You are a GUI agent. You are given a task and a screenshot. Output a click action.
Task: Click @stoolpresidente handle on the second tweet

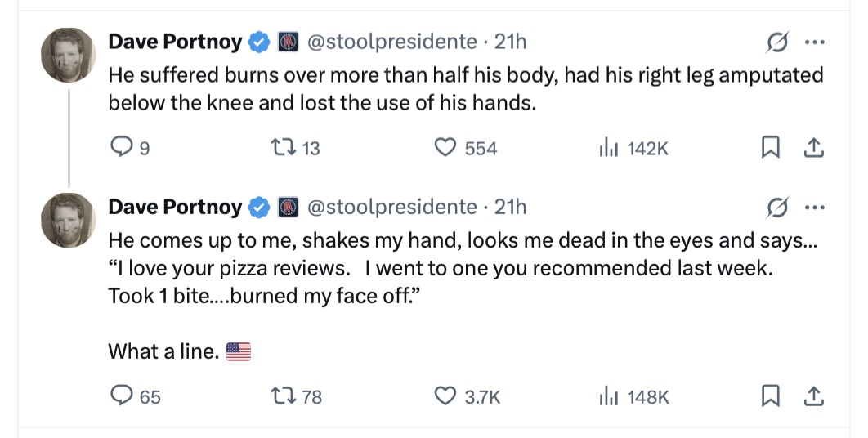(391, 208)
